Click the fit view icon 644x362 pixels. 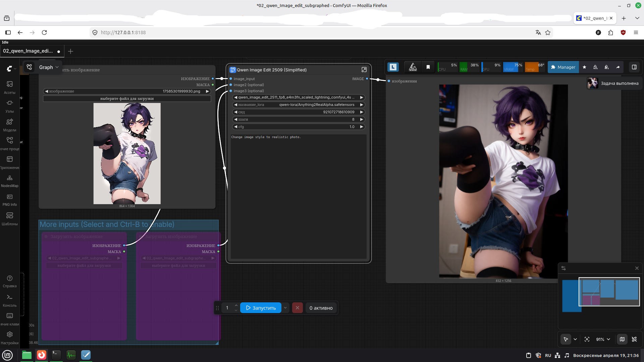(x=587, y=339)
